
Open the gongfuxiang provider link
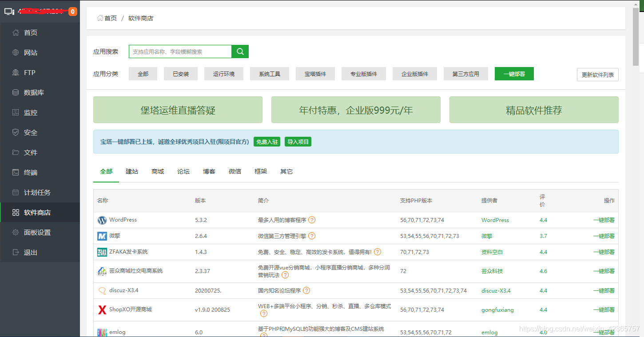point(497,310)
